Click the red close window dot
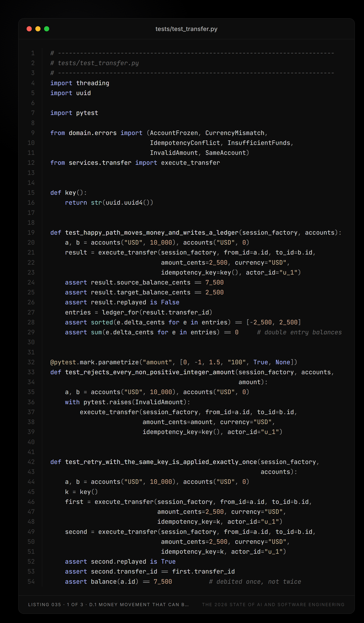The height and width of the screenshot is (623, 364). 29,29
